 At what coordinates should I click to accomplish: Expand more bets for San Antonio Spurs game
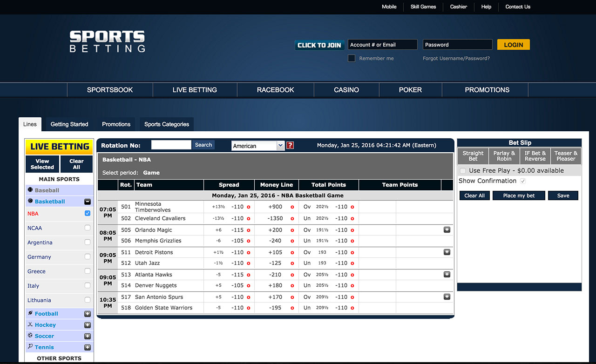click(447, 297)
